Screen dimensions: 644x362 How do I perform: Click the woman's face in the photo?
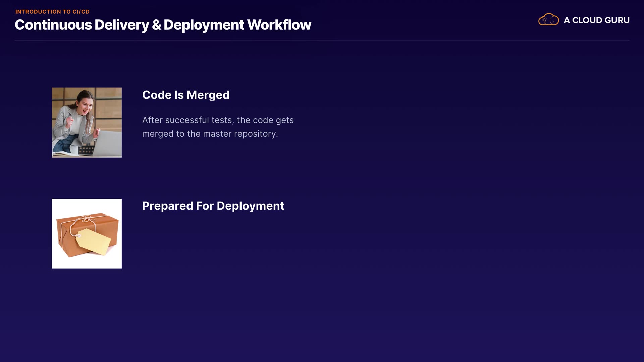click(x=86, y=106)
